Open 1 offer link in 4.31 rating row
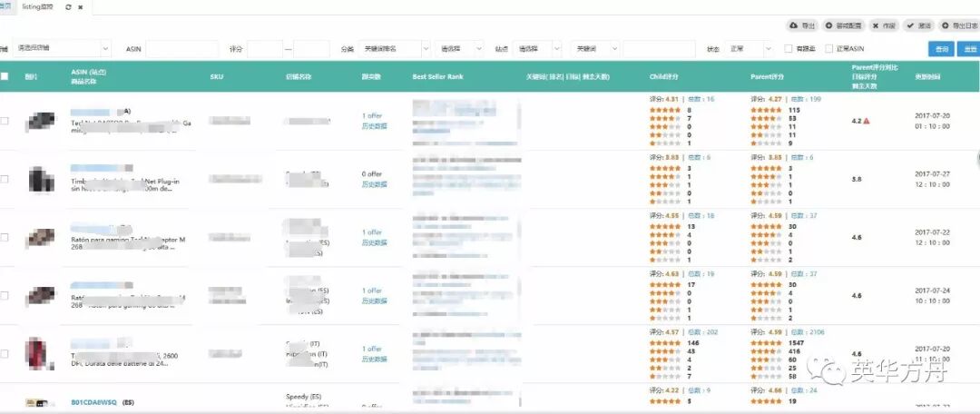This screenshot has height=414, width=980. pos(372,115)
